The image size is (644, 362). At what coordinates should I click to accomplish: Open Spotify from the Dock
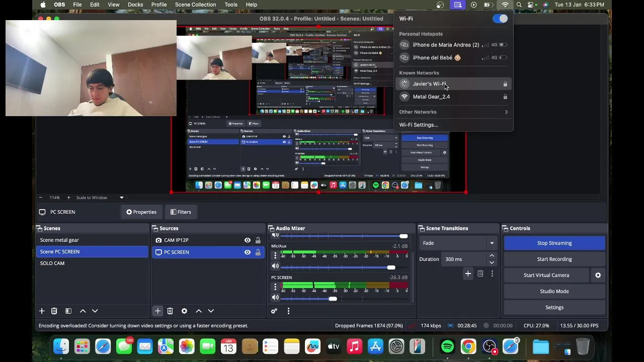tap(447, 346)
